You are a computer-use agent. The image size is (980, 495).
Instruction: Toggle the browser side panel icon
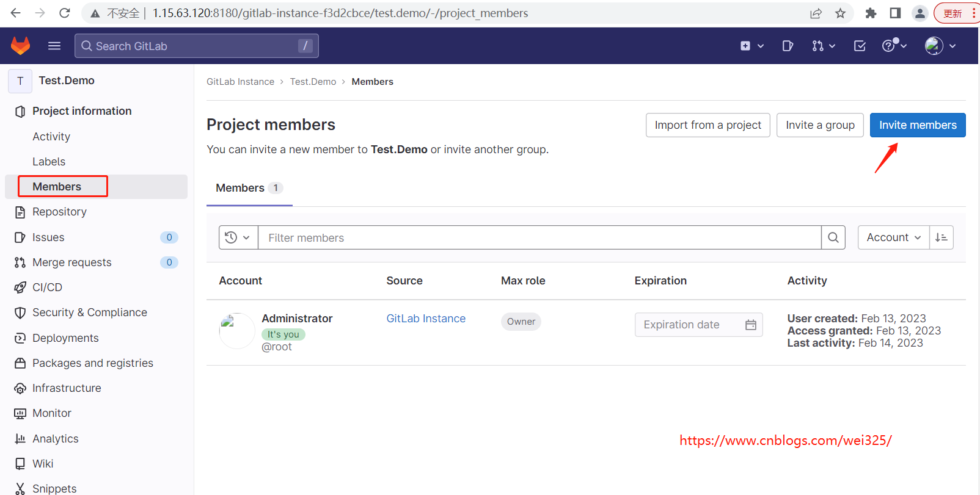[x=895, y=13]
